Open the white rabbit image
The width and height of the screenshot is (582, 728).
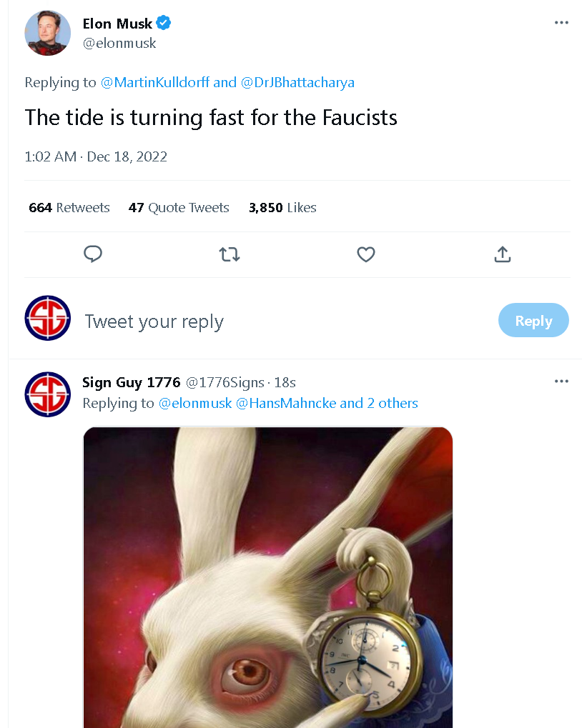pos(268,577)
